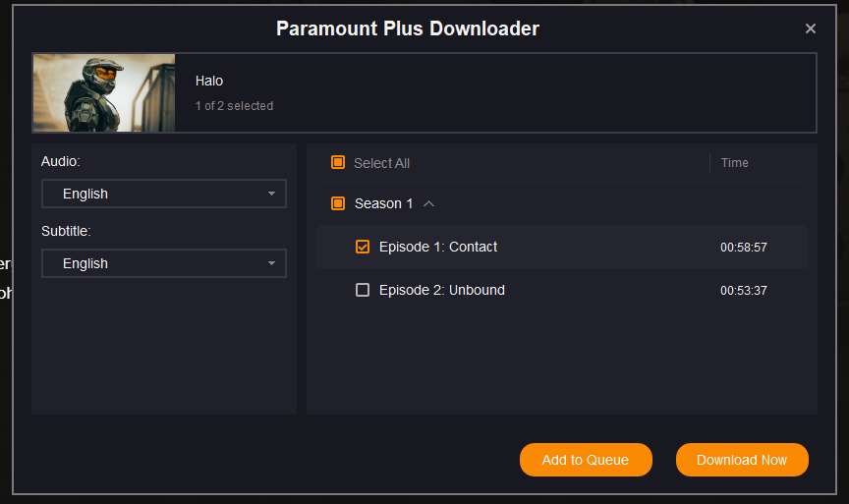The width and height of the screenshot is (849, 504).
Task: Close the Paramount Plus Downloader dialog
Action: 811,28
